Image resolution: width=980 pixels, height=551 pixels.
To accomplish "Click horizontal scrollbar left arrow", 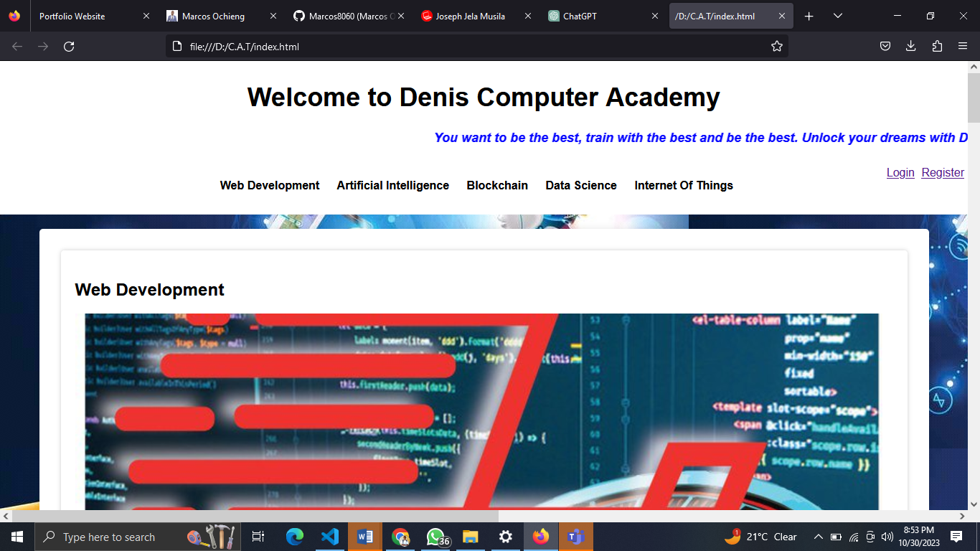I will coord(6,516).
